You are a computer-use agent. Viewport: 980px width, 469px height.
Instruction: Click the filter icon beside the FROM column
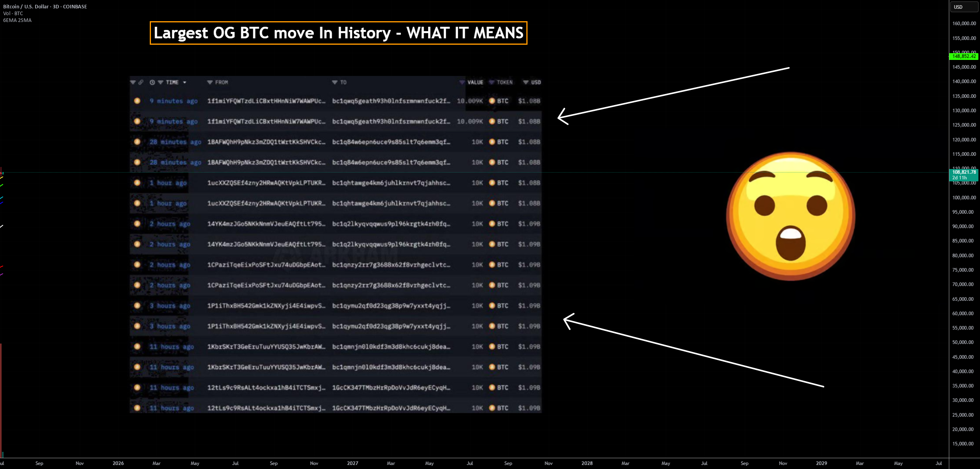[x=210, y=82]
